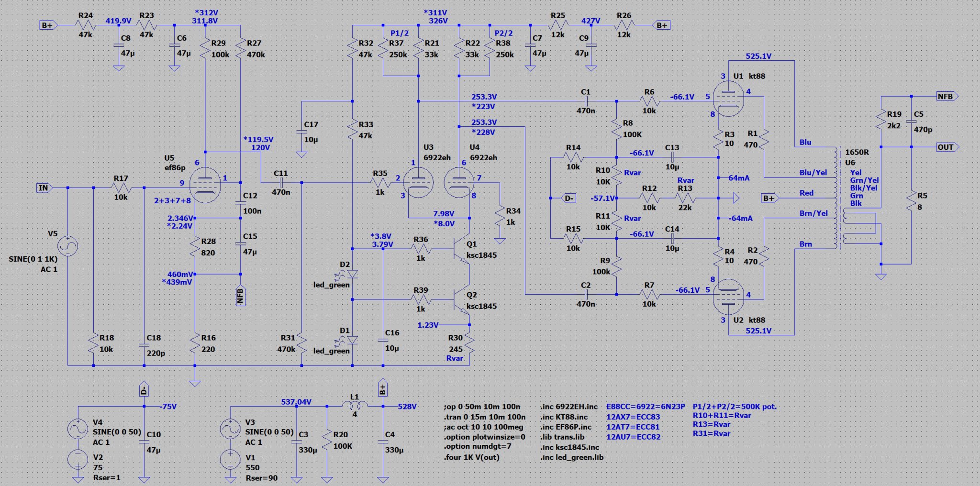Viewport: 980px width, 486px height.
Task: Click the IN input port flag
Action: tap(44, 188)
